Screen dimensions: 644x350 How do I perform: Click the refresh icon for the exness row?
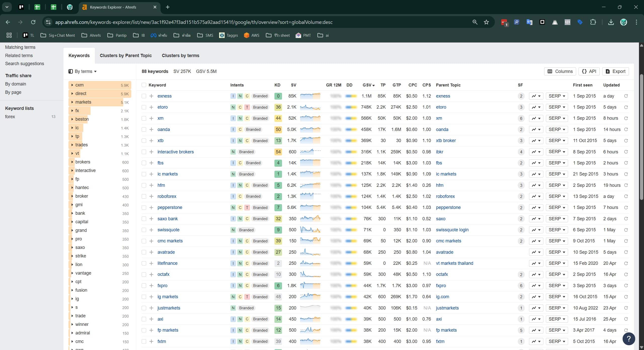[x=626, y=96]
